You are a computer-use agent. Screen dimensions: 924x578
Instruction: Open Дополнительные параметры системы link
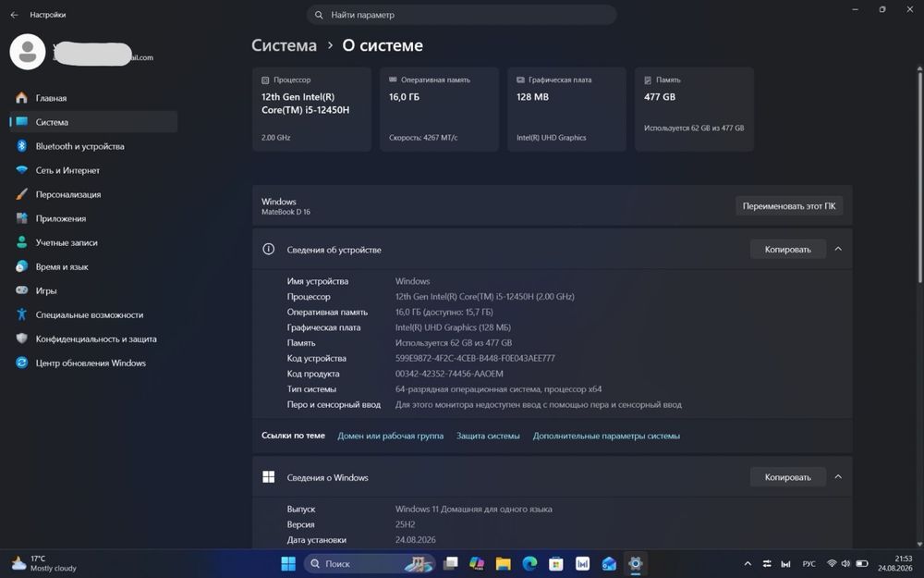click(x=606, y=436)
